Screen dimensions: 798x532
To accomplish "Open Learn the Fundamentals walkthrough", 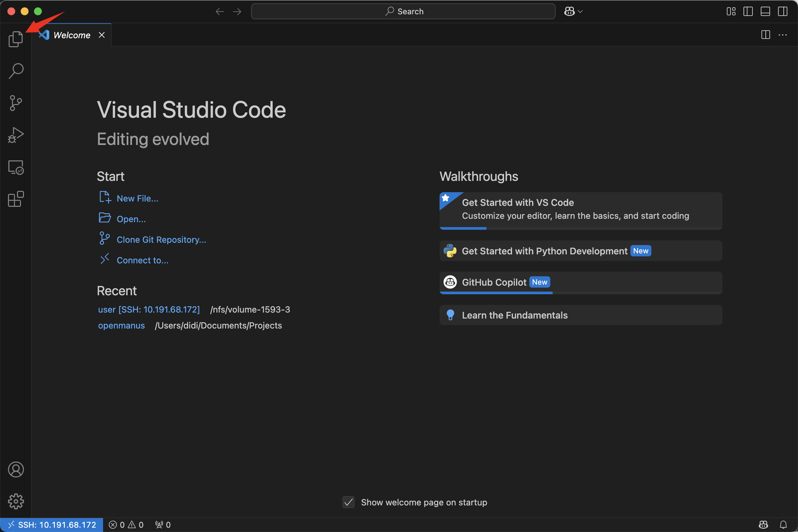I will tap(581, 315).
